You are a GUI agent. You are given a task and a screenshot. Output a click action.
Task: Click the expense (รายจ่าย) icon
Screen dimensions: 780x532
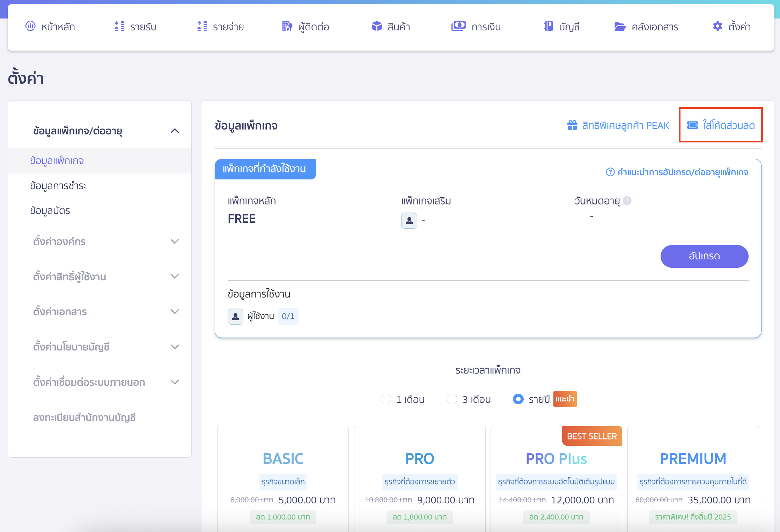pyautogui.click(x=202, y=26)
